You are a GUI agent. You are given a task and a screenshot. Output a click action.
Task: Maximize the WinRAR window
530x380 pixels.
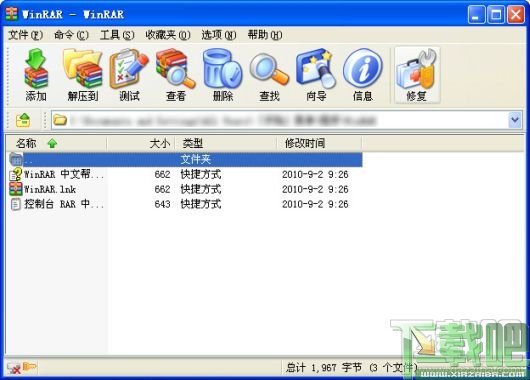[x=496, y=15]
